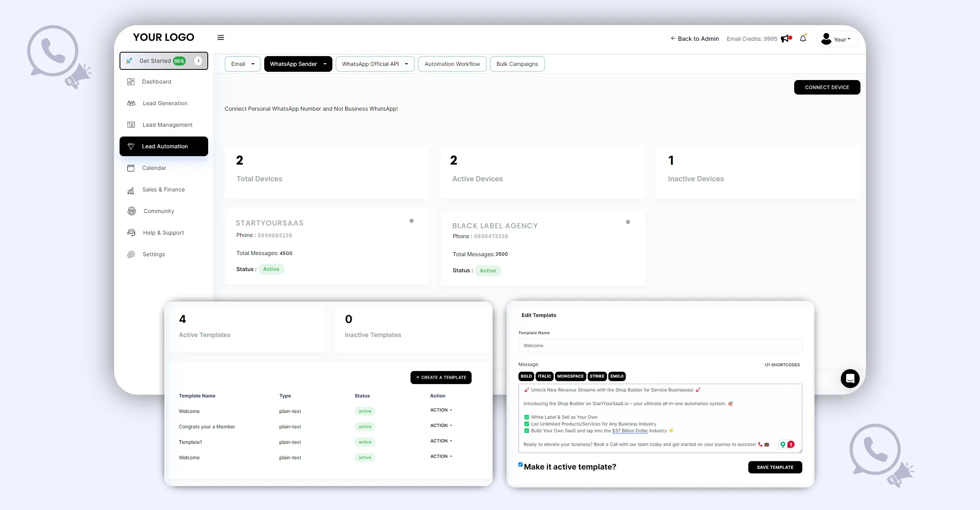
Task: Toggle 'Make it active template?' checkbox
Action: click(521, 464)
